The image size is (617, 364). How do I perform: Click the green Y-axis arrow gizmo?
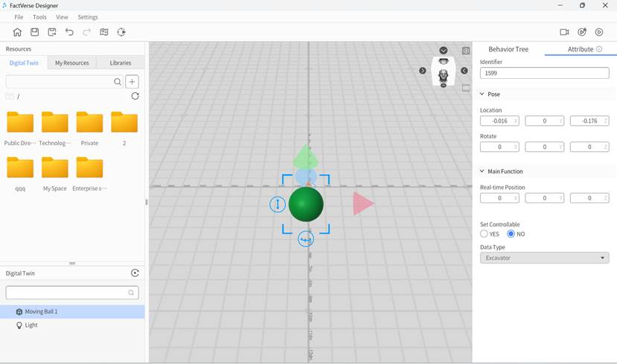point(306,156)
